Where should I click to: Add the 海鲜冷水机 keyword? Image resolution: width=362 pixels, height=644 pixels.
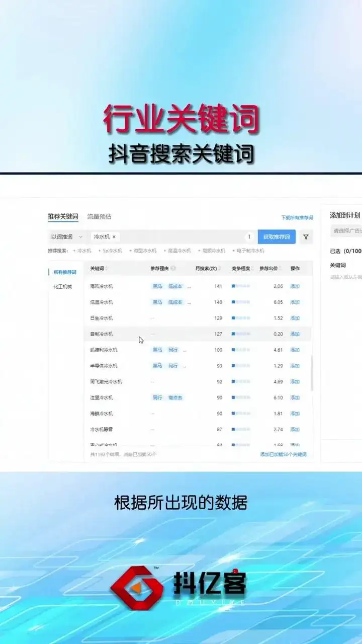295,414
